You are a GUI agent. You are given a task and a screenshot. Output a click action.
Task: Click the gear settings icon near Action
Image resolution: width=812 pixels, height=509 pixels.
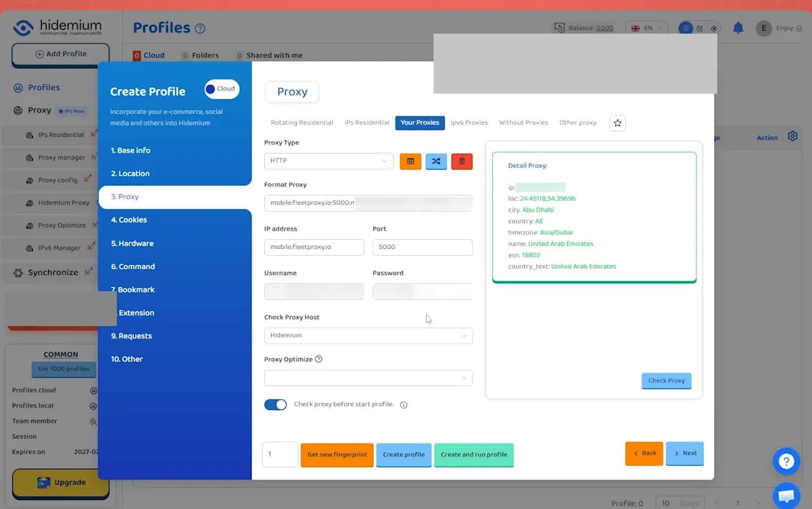tap(792, 136)
